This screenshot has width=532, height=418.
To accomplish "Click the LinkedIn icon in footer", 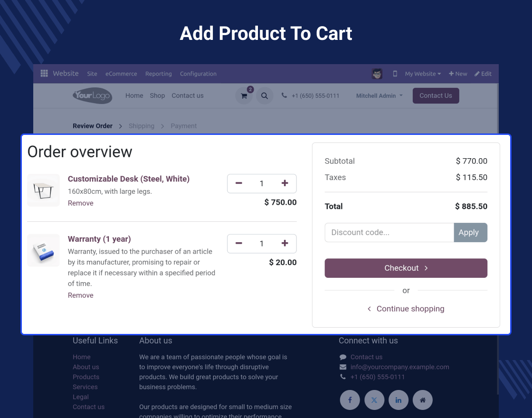I will [x=399, y=400].
